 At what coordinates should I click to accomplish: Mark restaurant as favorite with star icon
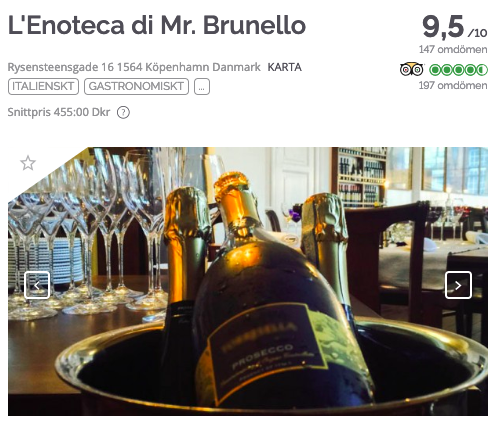(x=28, y=163)
